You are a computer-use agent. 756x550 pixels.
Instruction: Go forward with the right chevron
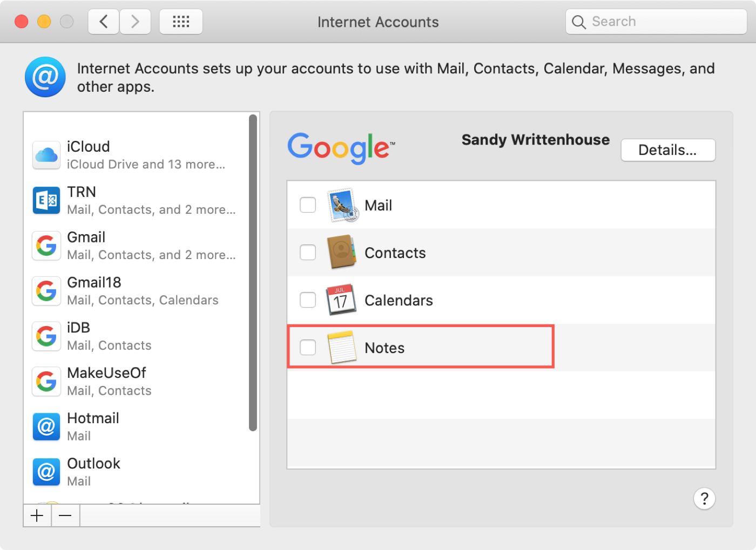135,22
